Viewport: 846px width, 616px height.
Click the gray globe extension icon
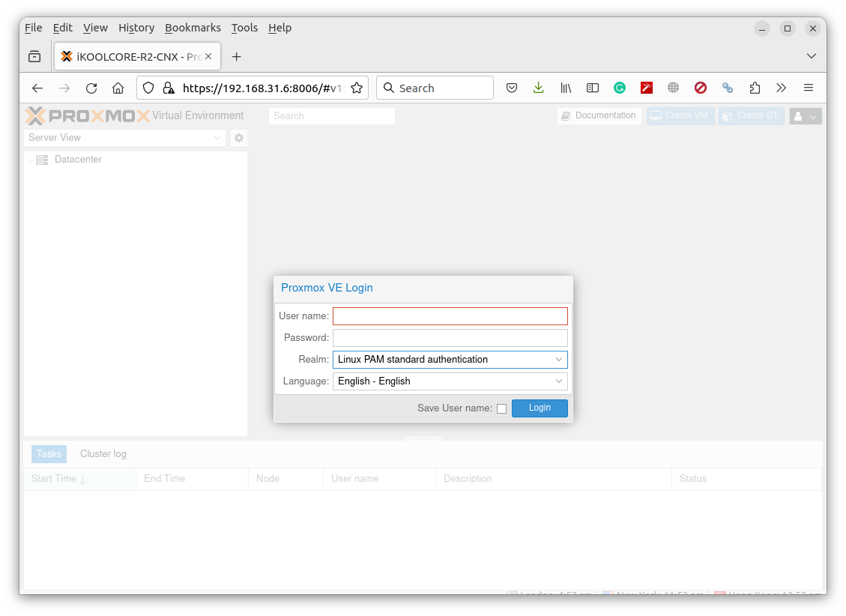tap(674, 88)
